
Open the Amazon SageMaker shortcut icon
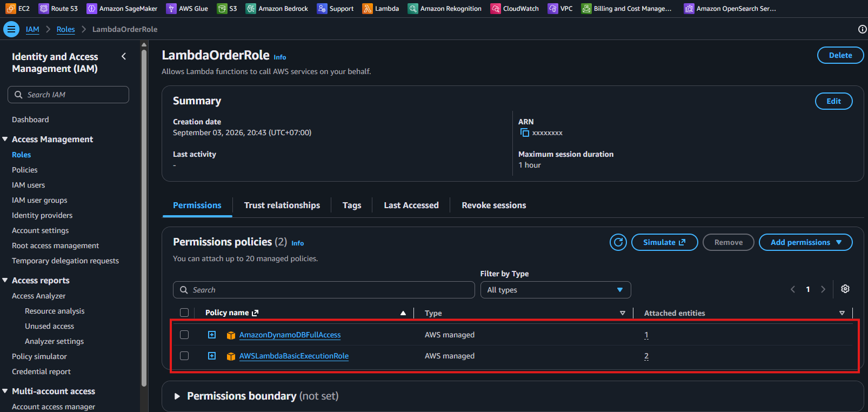(x=91, y=9)
